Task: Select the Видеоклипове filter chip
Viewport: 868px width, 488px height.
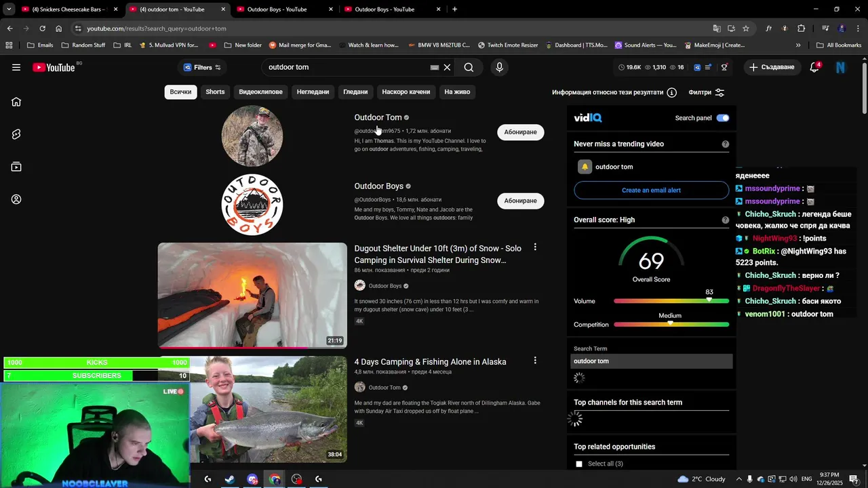Action: point(260,92)
